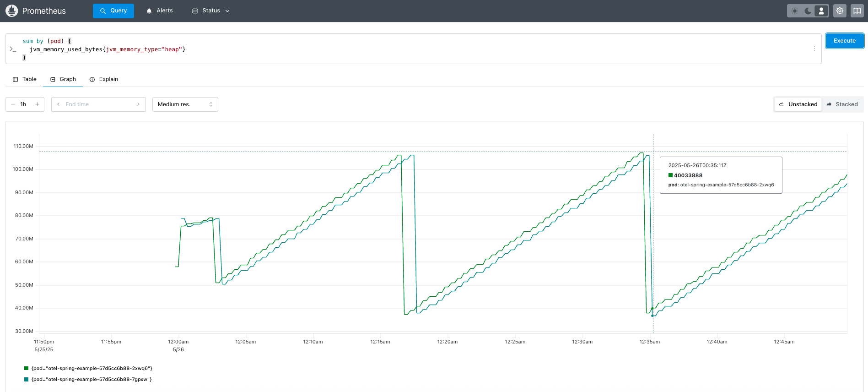Select browser-preference theme person icon
This screenshot has width=868, height=392.
tap(821, 11)
